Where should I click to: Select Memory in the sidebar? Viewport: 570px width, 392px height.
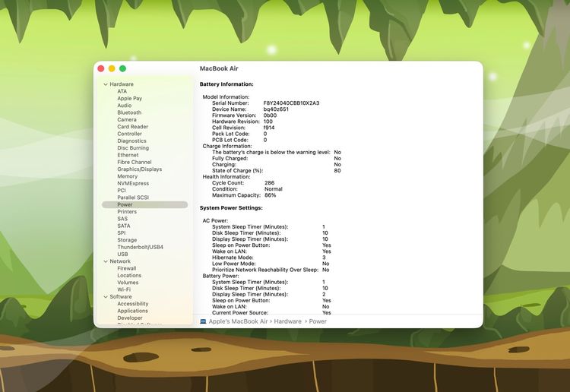coord(127,176)
